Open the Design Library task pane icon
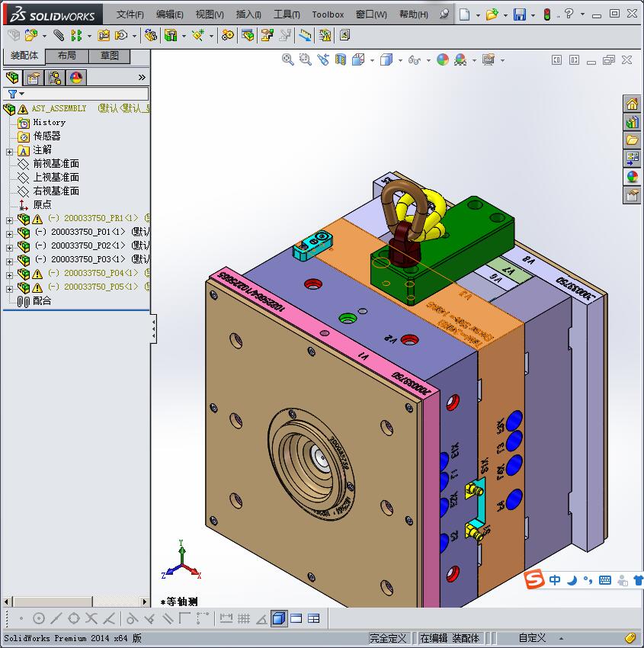Screen dimensions: 644x648 click(632, 122)
